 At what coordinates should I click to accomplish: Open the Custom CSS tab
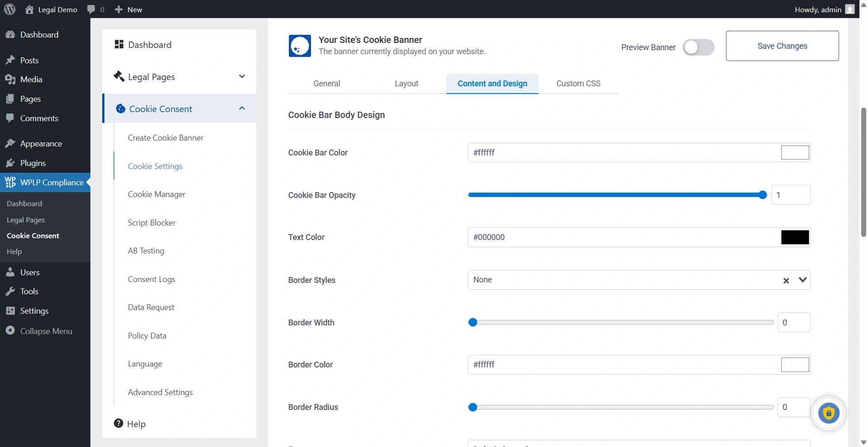click(x=578, y=84)
